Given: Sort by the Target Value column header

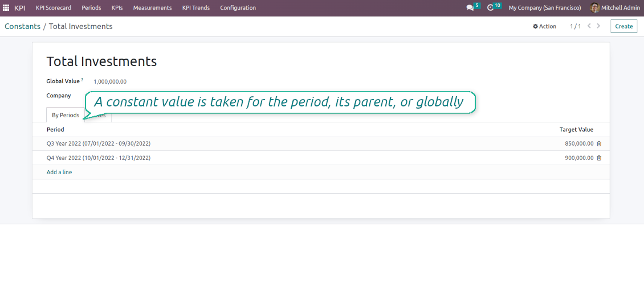Looking at the screenshot, I should coord(576,130).
